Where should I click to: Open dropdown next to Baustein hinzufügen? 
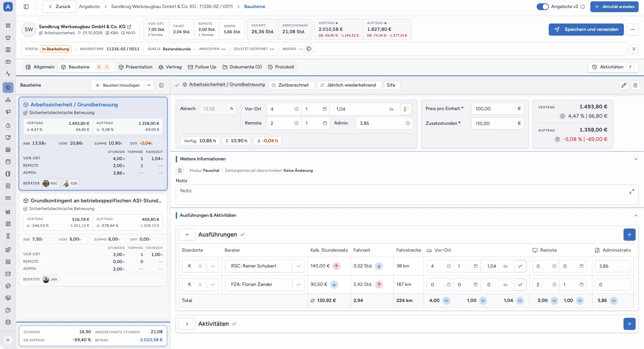(149, 85)
